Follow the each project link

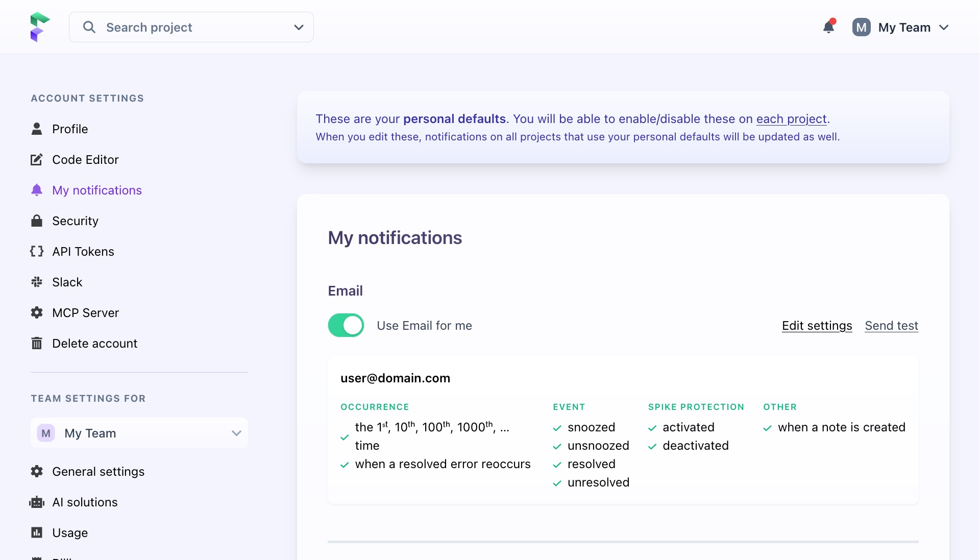point(791,119)
